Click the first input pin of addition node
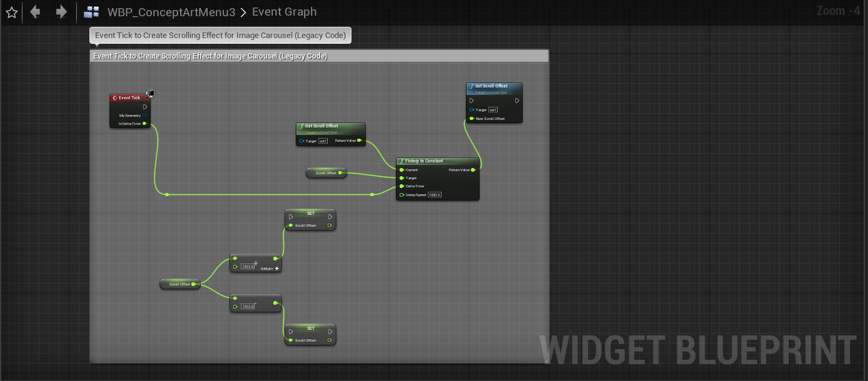 (235, 258)
